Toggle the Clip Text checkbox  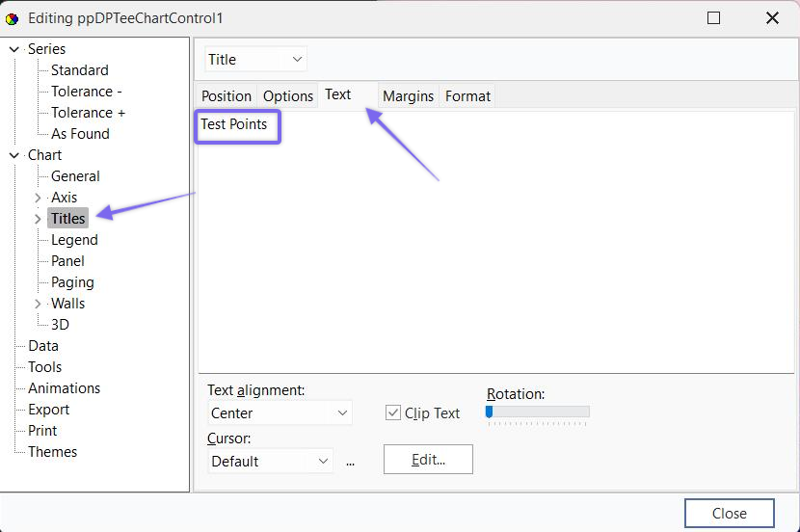click(393, 412)
